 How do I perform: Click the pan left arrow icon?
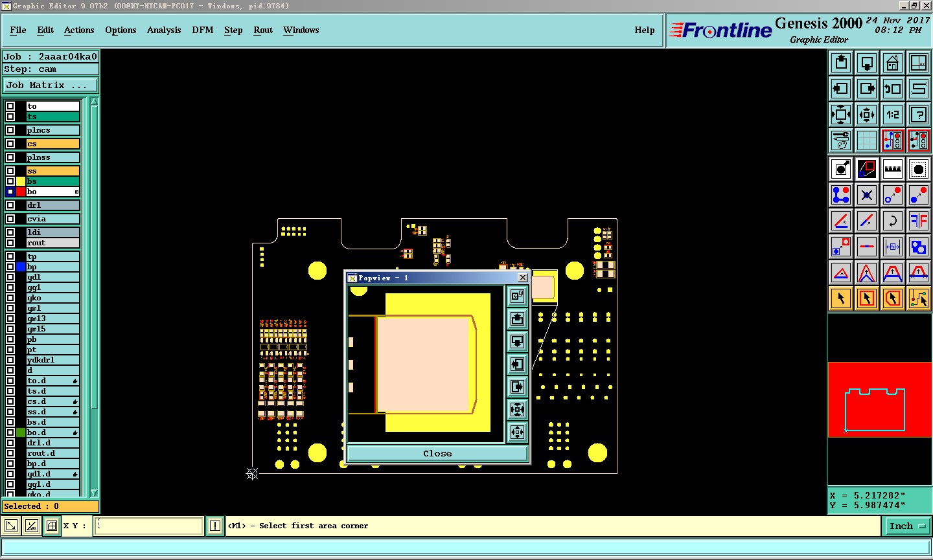(841, 89)
